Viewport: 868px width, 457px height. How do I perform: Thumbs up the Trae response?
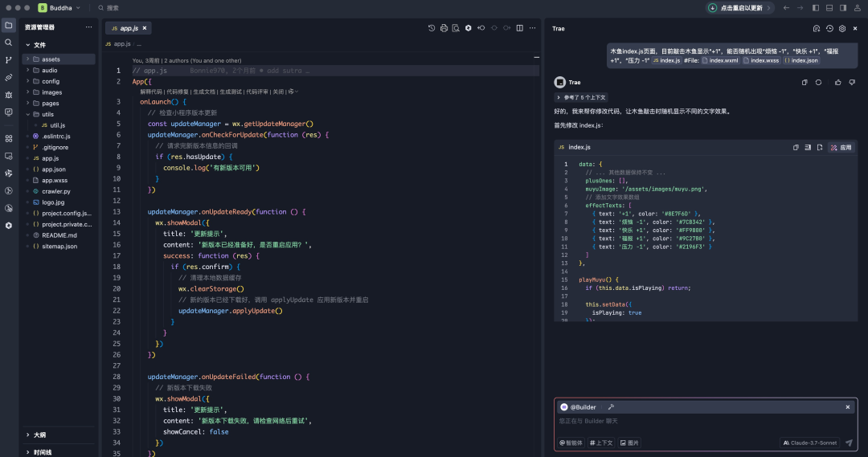pos(837,82)
